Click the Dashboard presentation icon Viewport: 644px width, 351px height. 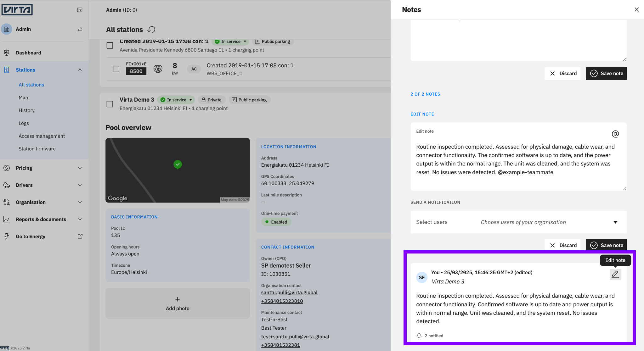(7, 53)
